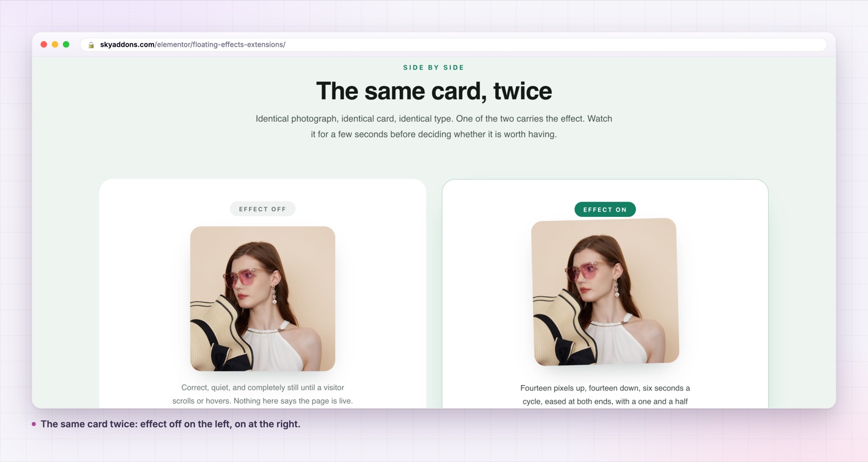Click the heading 'The same card, twice'

434,91
